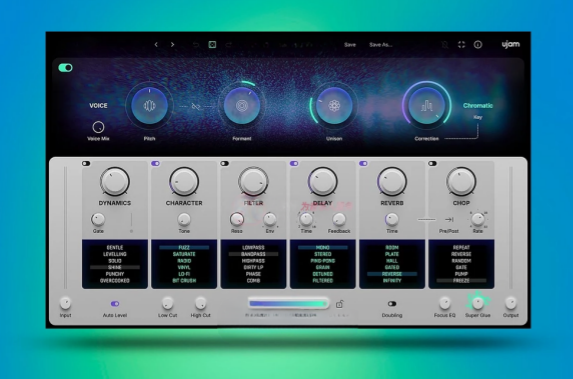Click the Tone knob under Character

coord(184,219)
